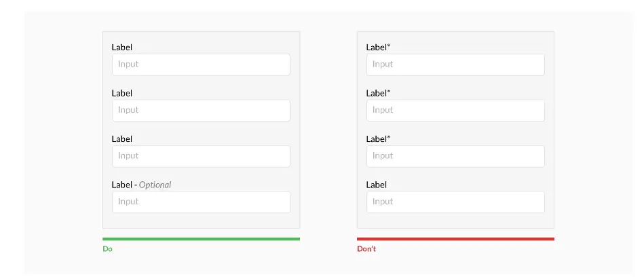Click the first 'Label*' text in Don't panel
This screenshot has width=644, height=279.
(x=378, y=48)
